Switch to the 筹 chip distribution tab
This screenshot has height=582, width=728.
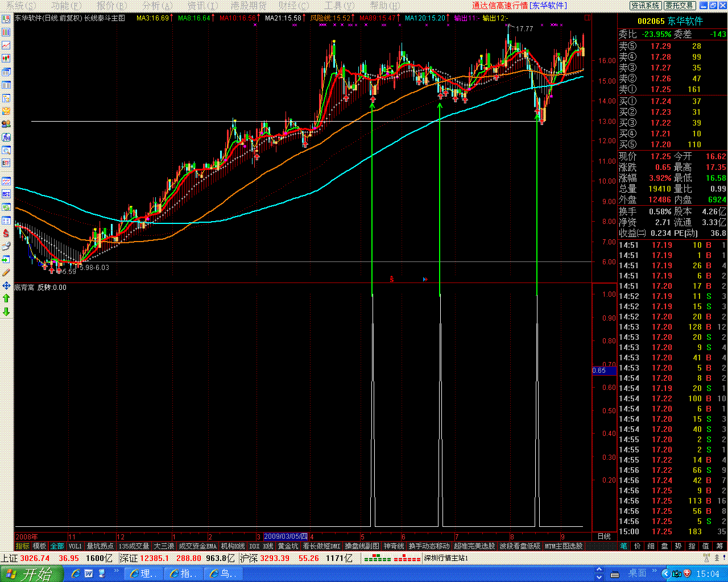[x=720, y=546]
